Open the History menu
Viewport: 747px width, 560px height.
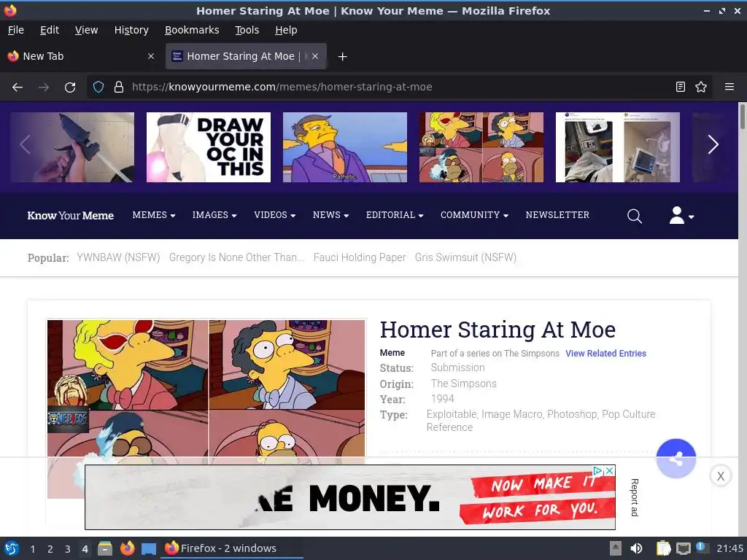131,30
